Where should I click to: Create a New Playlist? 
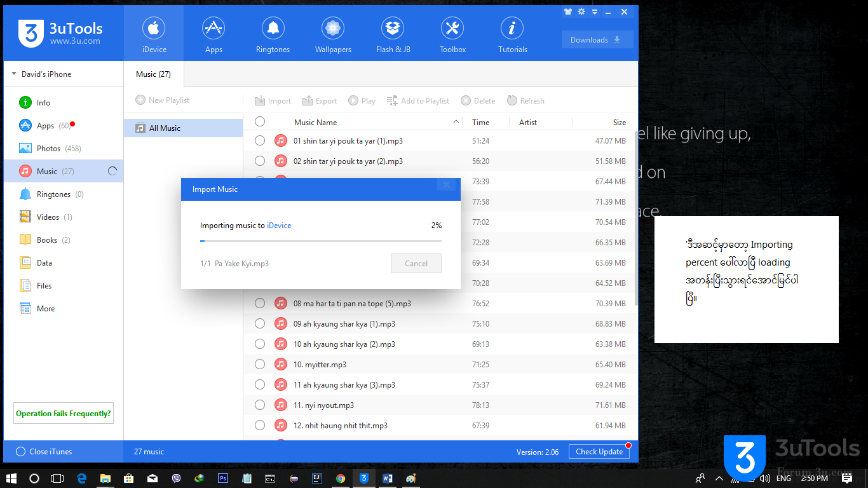coord(163,100)
